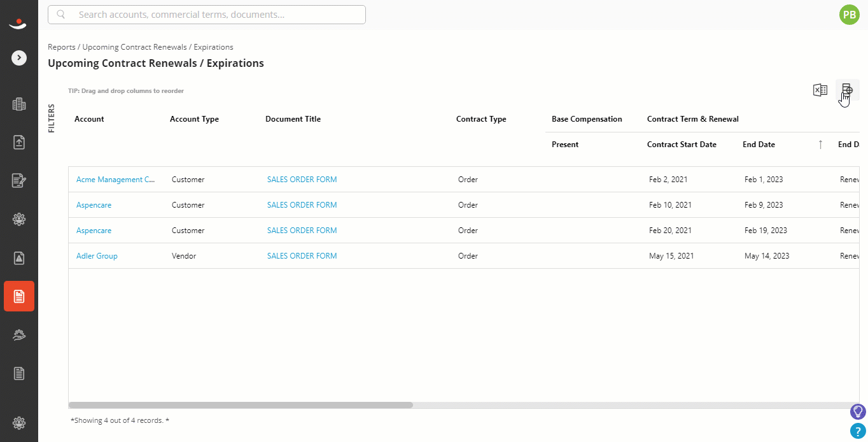This screenshot has height=442, width=868.
Task: Open the accounts buildings icon in sidebar
Action: [19, 104]
